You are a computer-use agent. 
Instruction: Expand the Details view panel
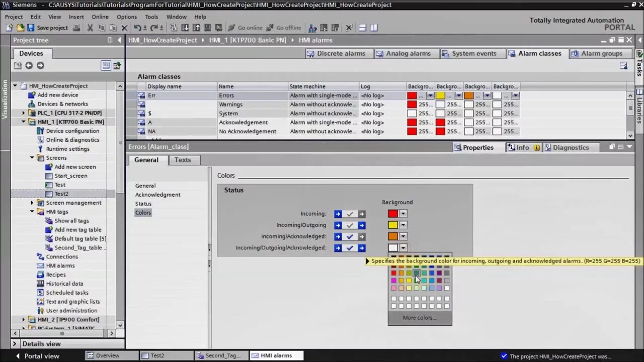16,344
